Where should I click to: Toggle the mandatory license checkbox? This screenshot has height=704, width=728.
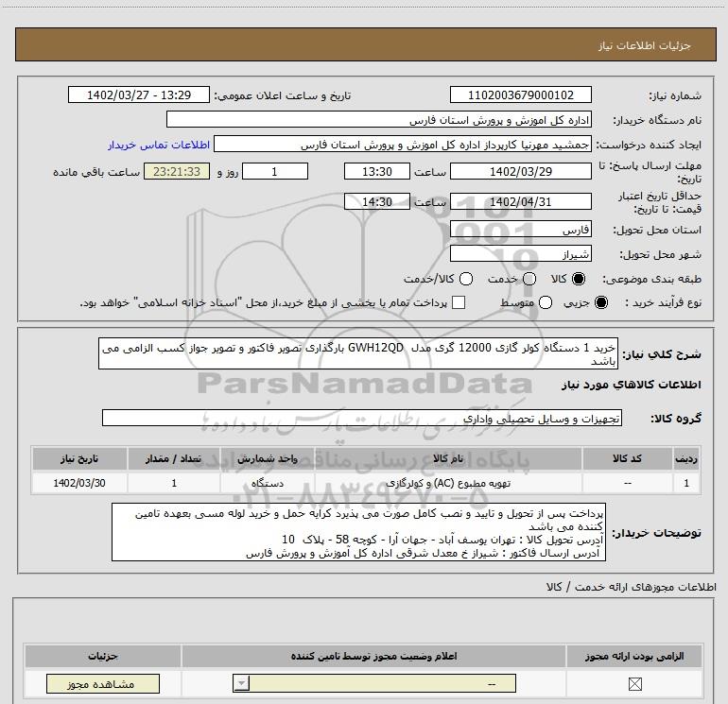[634, 683]
